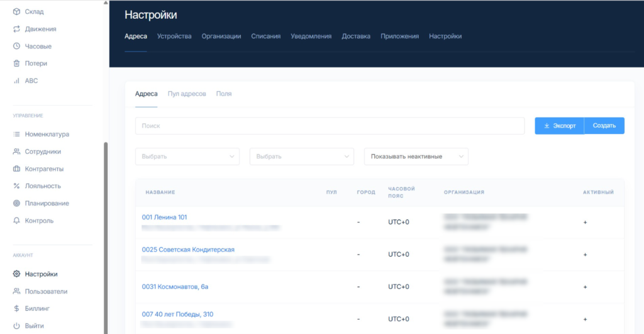The height and width of the screenshot is (334, 644).
Task: Click the Склад box icon in sidebar
Action: coord(17,12)
